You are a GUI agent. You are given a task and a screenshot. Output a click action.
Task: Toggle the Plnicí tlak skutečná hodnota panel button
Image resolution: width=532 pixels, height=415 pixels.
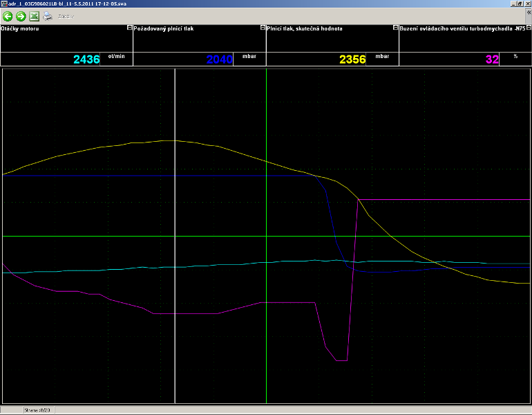click(x=395, y=28)
